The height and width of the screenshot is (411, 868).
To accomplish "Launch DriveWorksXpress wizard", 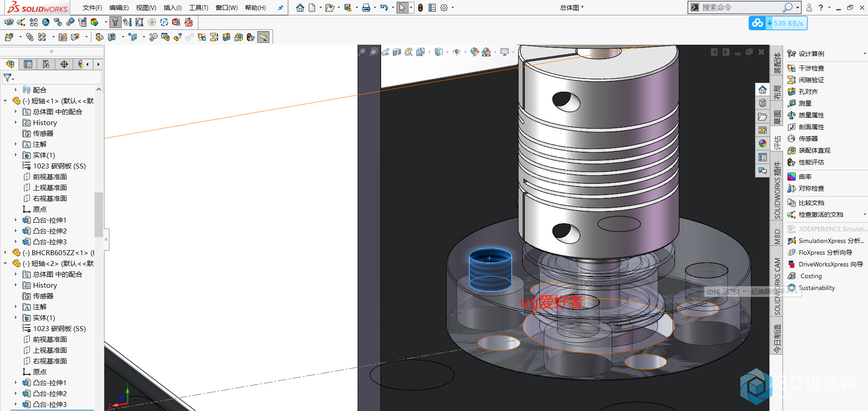I will pyautogui.click(x=825, y=264).
